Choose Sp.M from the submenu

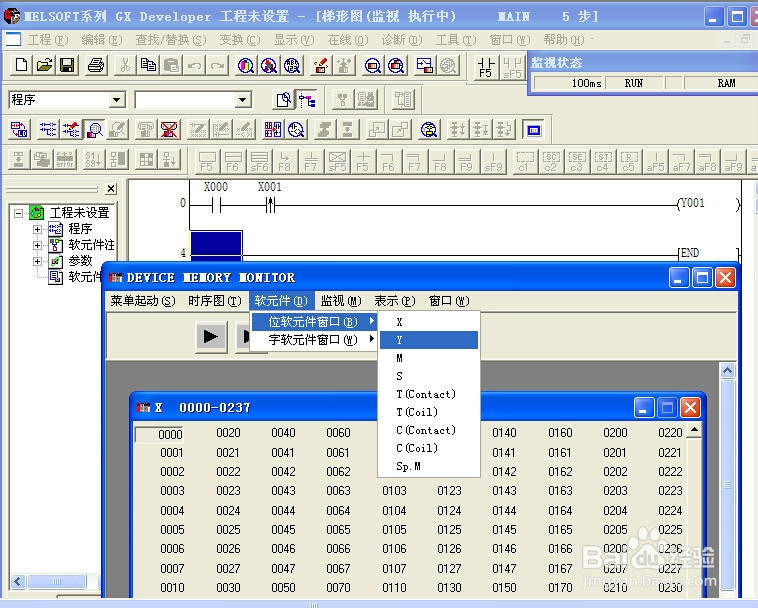pyautogui.click(x=429, y=466)
